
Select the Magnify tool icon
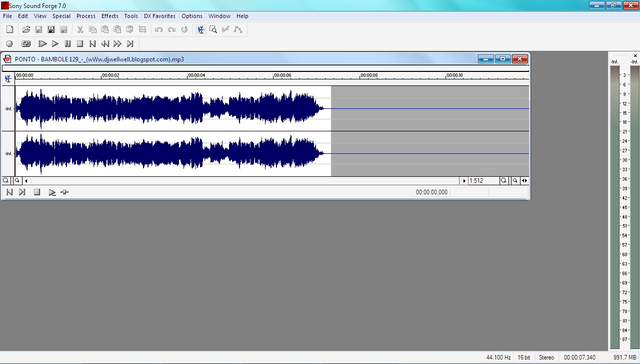coord(213,29)
